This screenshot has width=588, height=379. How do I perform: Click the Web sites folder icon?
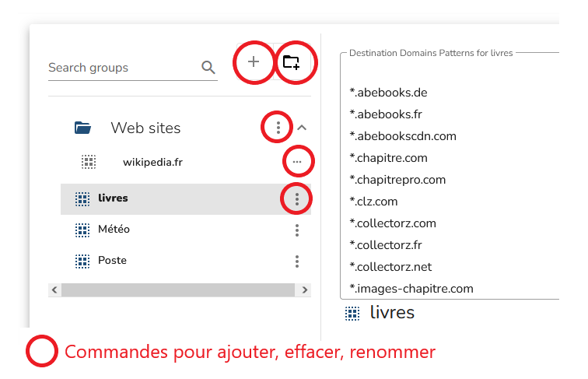tap(82, 128)
